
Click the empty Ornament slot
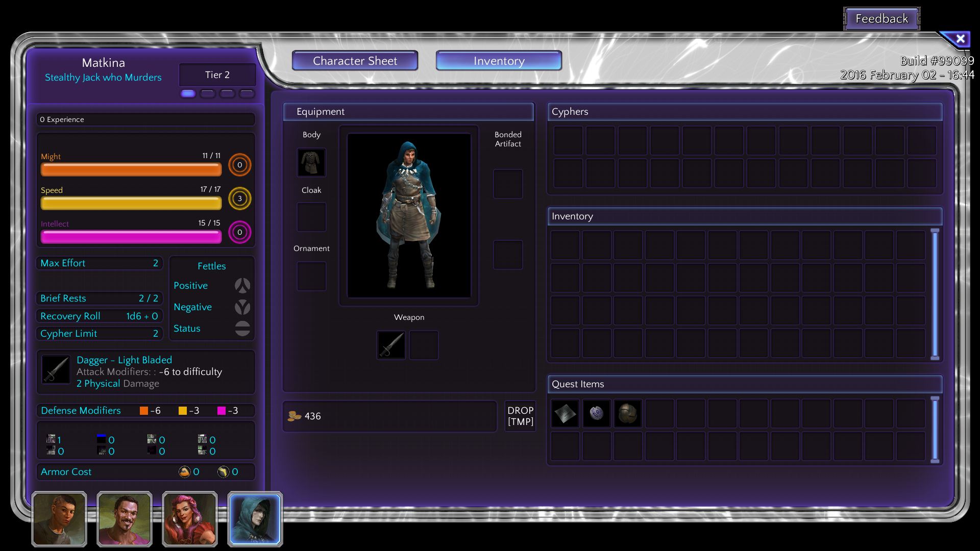(311, 277)
